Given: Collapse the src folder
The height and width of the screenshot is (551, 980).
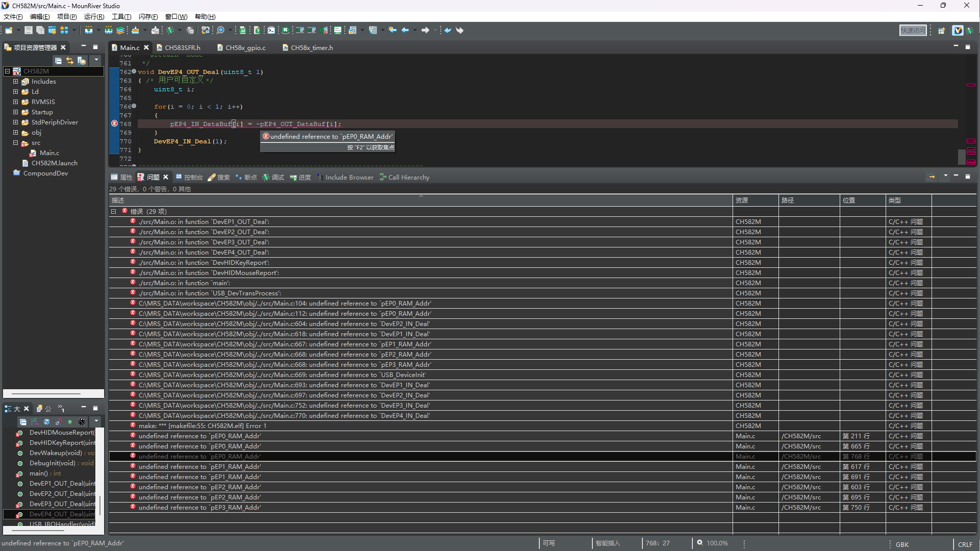Looking at the screenshot, I should (x=15, y=143).
